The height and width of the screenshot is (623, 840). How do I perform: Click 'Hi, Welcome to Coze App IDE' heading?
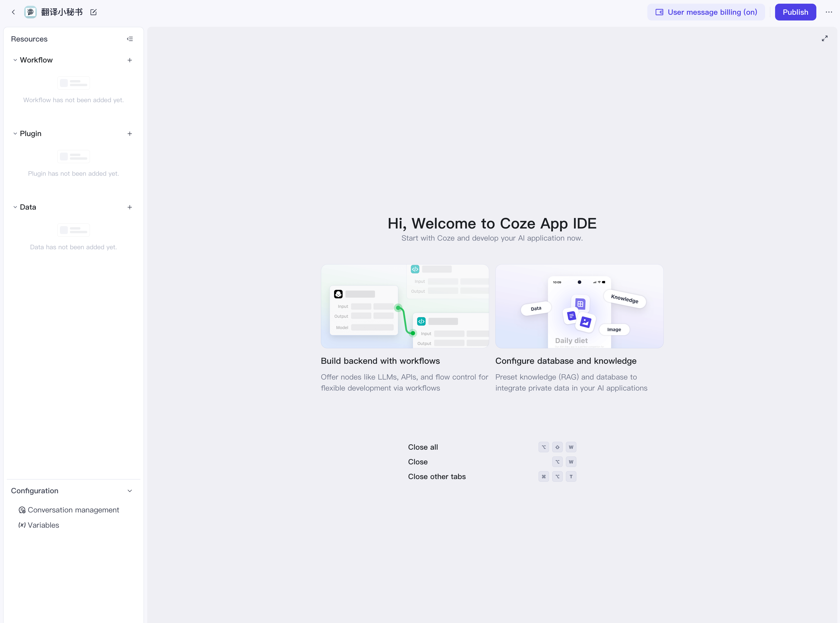492,224
